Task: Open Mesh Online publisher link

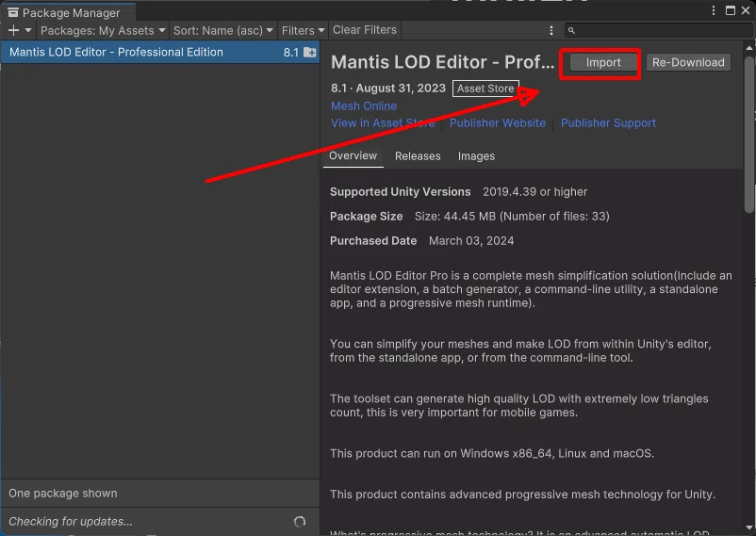Action: click(364, 106)
